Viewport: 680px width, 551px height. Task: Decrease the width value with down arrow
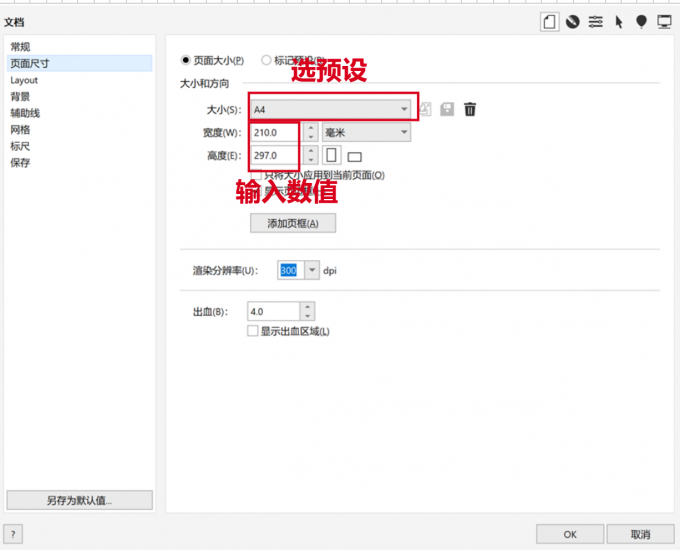(311, 137)
